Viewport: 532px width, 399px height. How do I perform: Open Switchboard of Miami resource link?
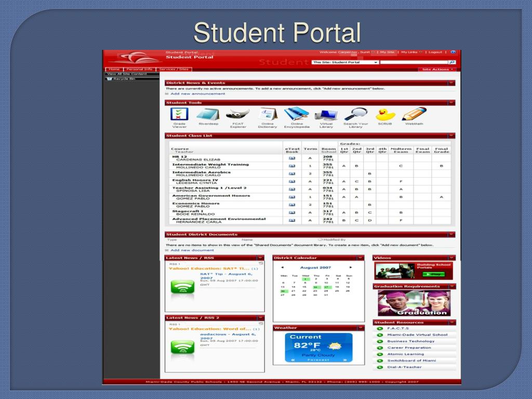[x=411, y=361]
